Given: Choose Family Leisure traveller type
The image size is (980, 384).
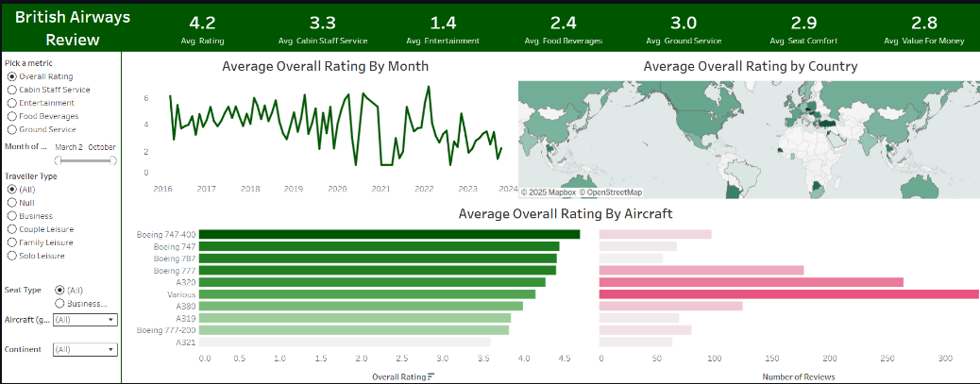Looking at the screenshot, I should [12, 242].
